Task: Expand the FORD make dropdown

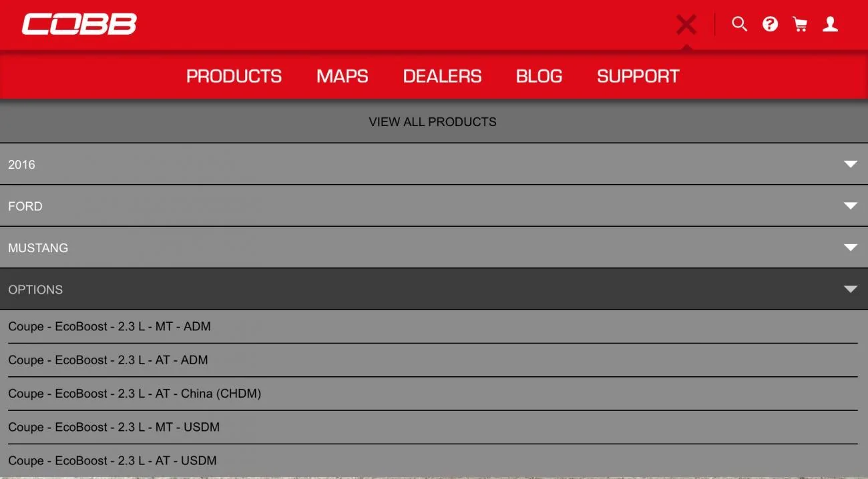Action: pyautogui.click(x=434, y=206)
